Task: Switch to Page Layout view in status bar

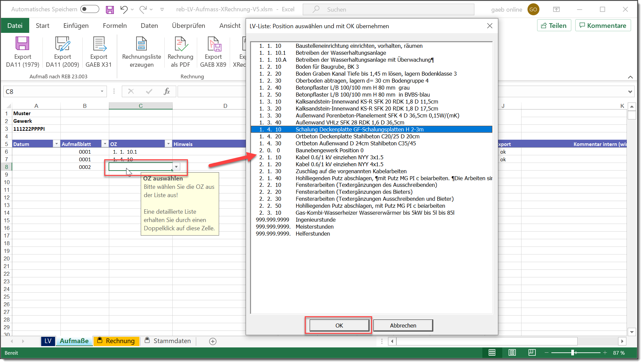Action: 512,352
